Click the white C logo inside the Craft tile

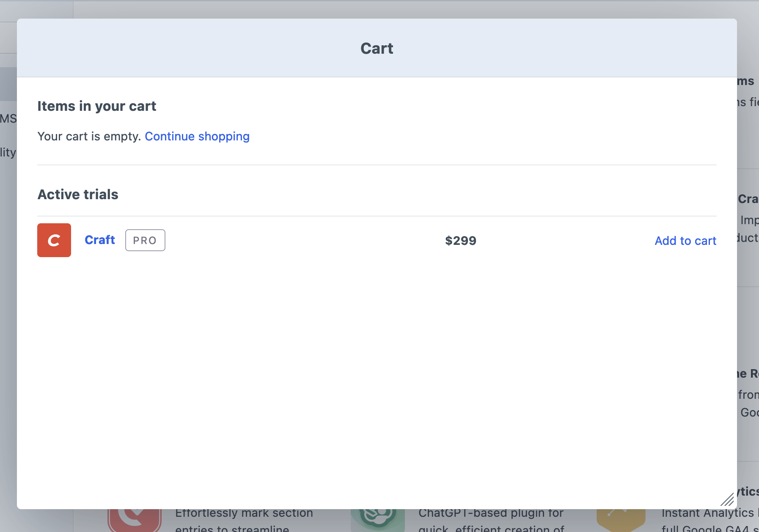(54, 240)
